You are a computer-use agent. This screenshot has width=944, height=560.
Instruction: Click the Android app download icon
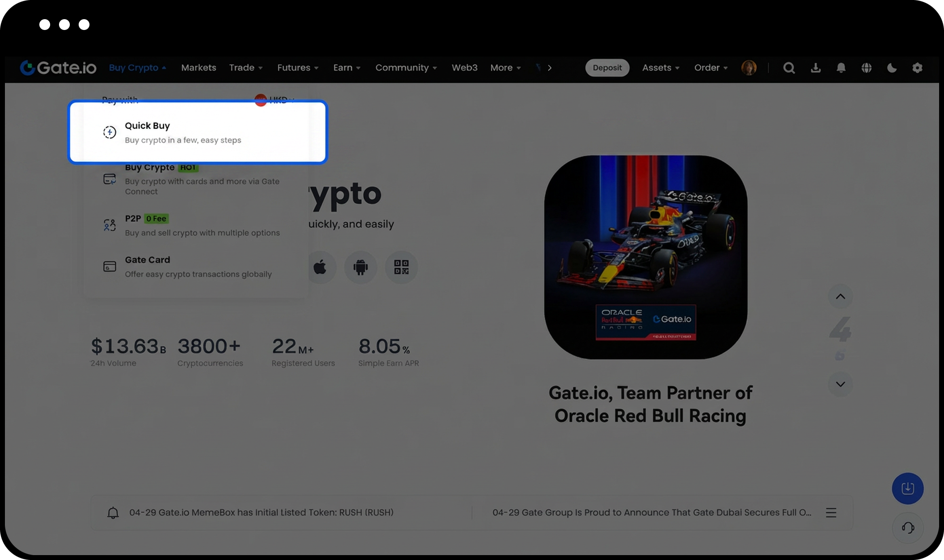[x=360, y=267]
